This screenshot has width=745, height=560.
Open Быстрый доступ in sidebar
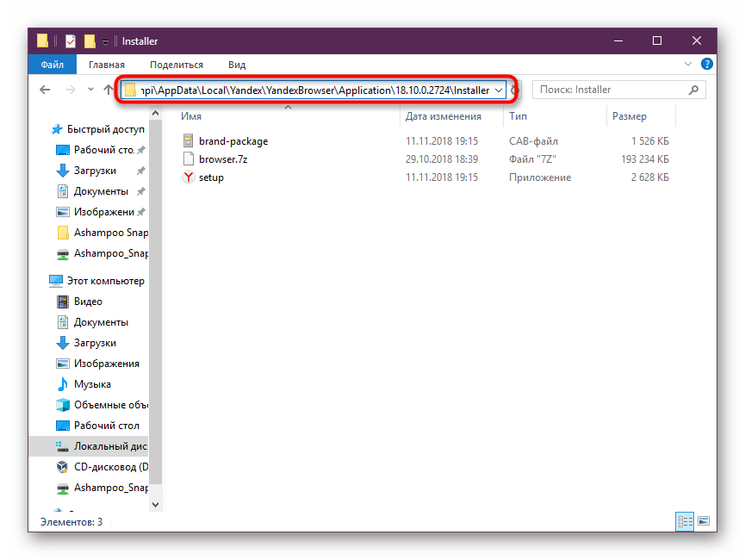(105, 129)
